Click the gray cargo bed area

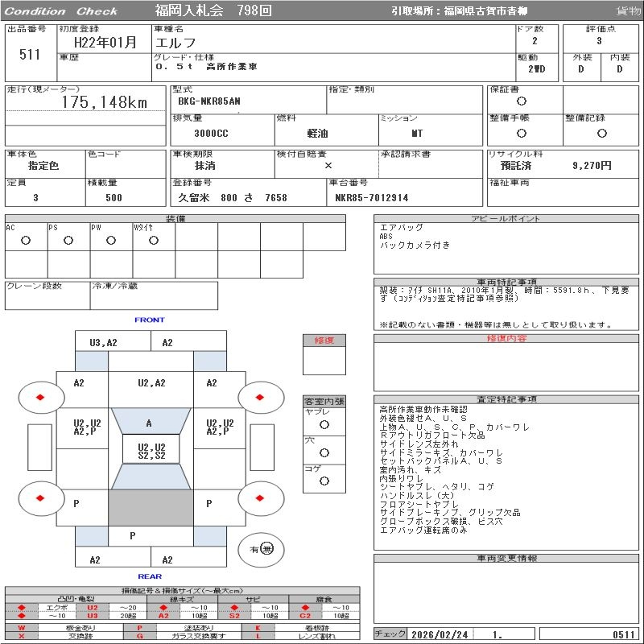click(149, 508)
